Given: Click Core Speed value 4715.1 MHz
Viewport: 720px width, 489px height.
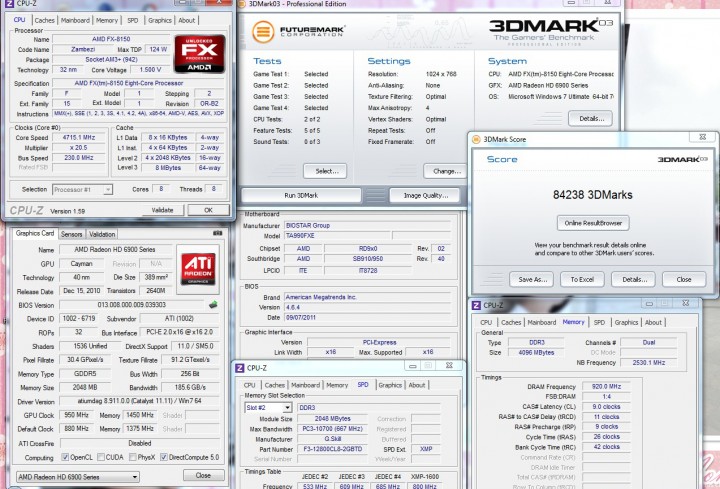Looking at the screenshot, I should (x=79, y=138).
